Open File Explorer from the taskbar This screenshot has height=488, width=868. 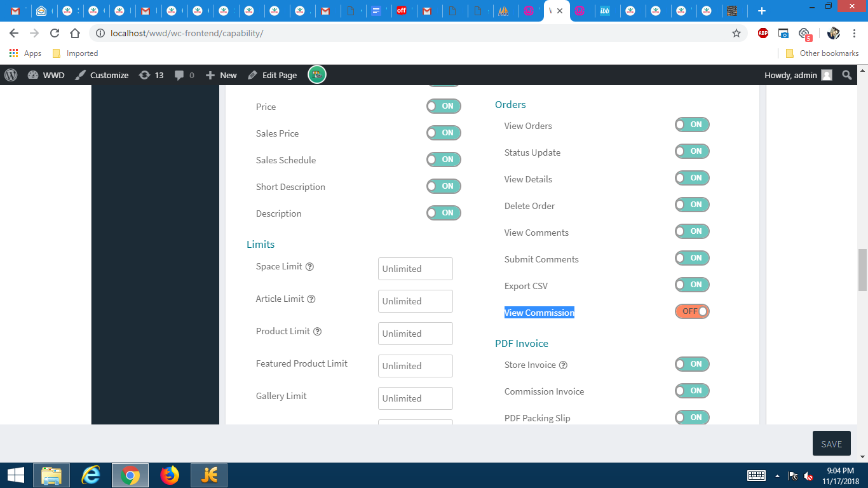pyautogui.click(x=51, y=475)
